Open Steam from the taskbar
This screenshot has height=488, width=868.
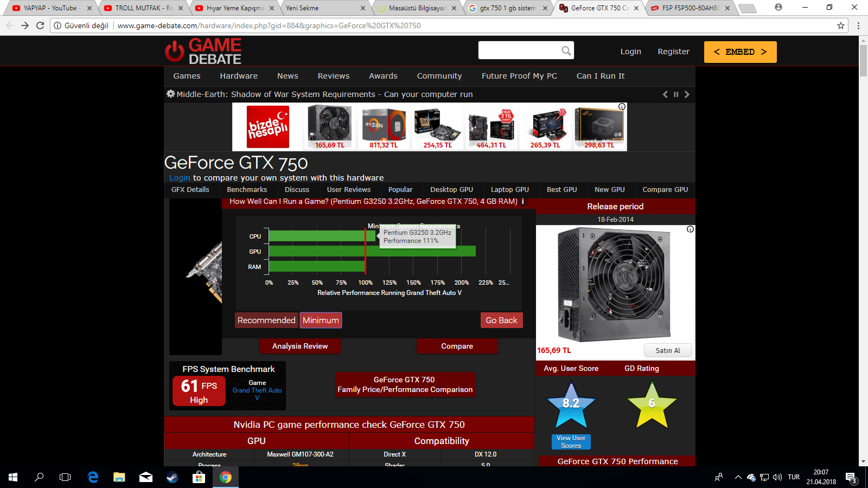click(x=173, y=477)
